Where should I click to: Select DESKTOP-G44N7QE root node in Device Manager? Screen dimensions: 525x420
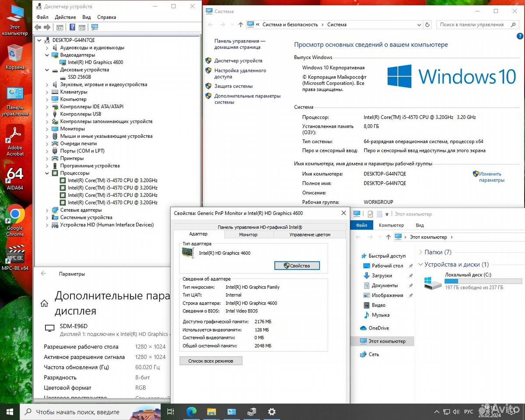click(x=73, y=40)
